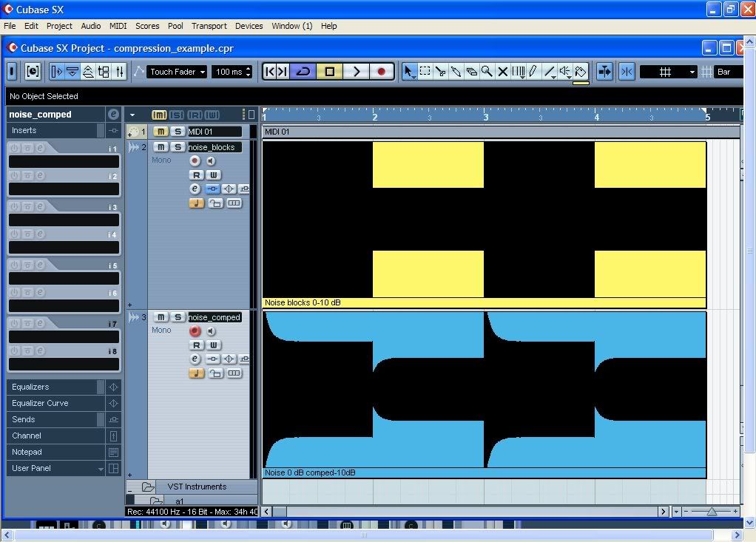Enable Write automation on noise_comped
The width and height of the screenshot is (756, 542).
(214, 345)
